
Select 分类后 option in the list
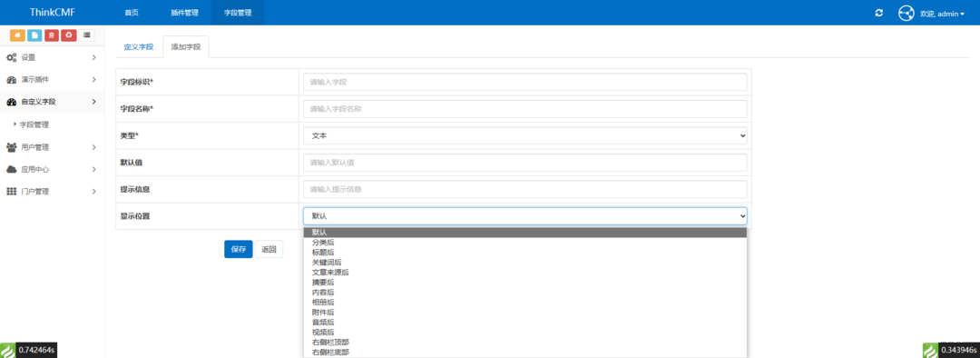[x=525, y=243]
